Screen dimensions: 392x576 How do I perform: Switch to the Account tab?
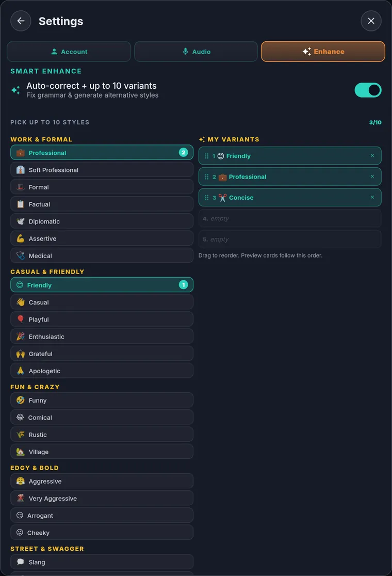coord(69,52)
